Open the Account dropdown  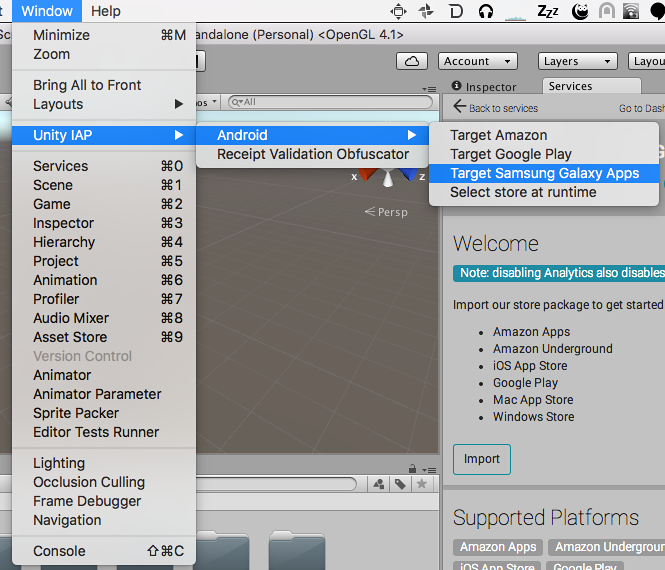pyautogui.click(x=477, y=61)
